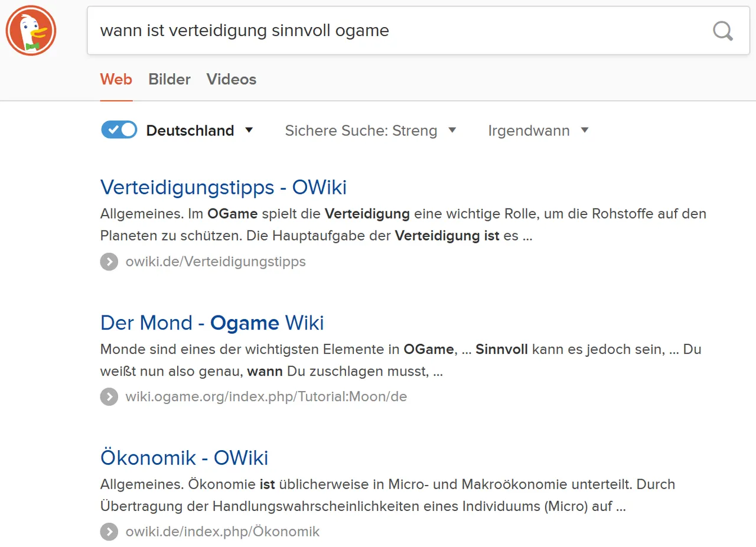Image resolution: width=756 pixels, height=547 pixels.
Task: Click snippet starting 'Allgemeines. Ökonomie ist üblicherweise'
Action: (x=387, y=495)
